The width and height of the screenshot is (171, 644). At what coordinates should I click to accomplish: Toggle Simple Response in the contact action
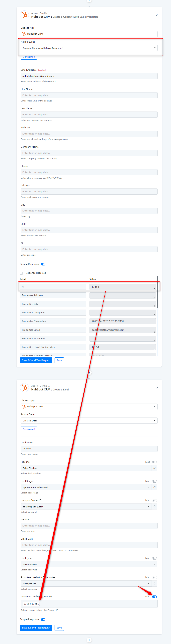tap(43, 264)
